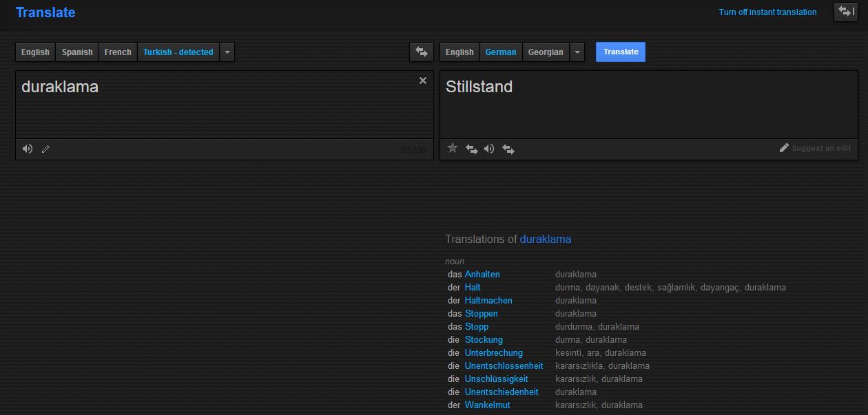
Task: Expand the target language dropdown arrow
Action: tap(577, 52)
